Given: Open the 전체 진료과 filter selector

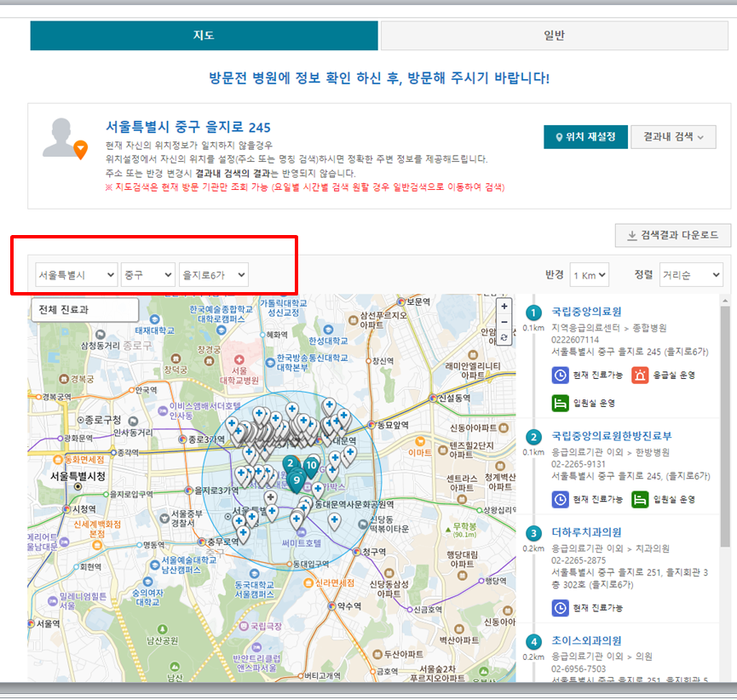Looking at the screenshot, I should [84, 310].
